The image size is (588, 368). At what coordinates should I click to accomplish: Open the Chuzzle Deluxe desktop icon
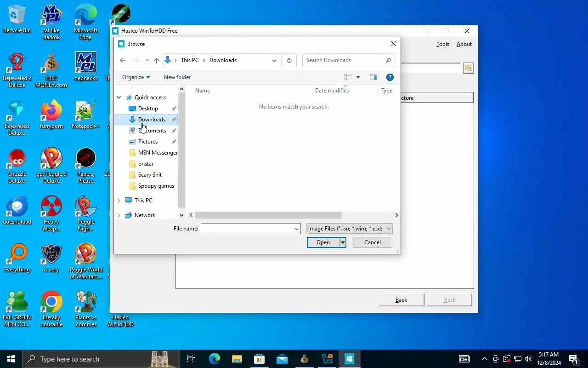click(x=17, y=166)
